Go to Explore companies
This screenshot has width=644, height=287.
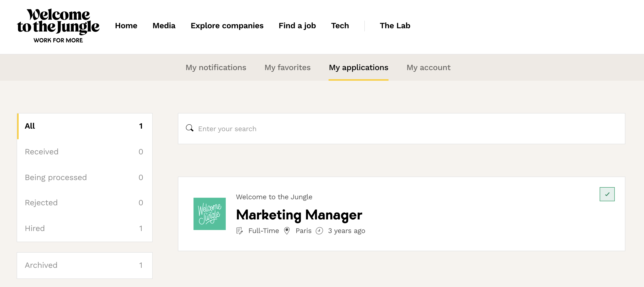227,26
